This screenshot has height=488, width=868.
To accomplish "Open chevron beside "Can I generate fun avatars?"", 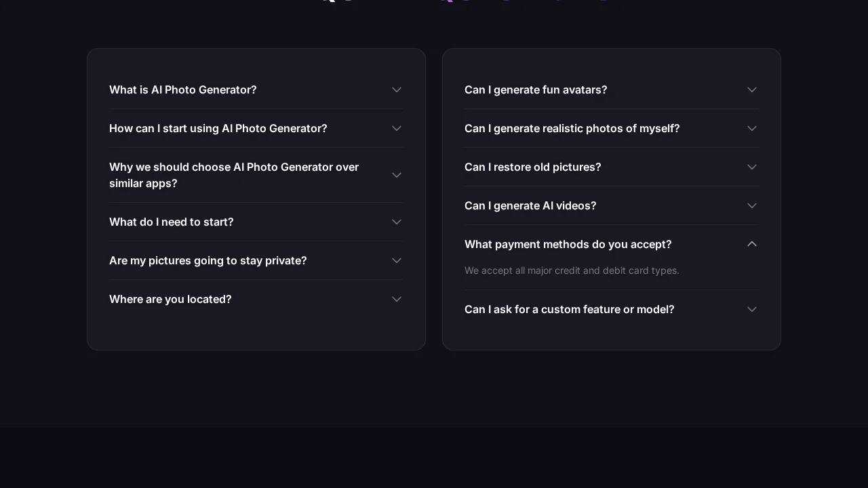I will pos(752,89).
